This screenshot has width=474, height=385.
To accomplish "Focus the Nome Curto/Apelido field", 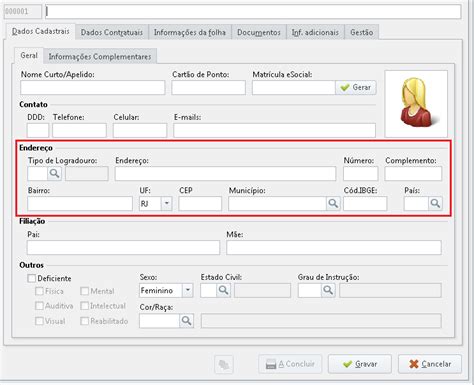I will tap(93, 88).
